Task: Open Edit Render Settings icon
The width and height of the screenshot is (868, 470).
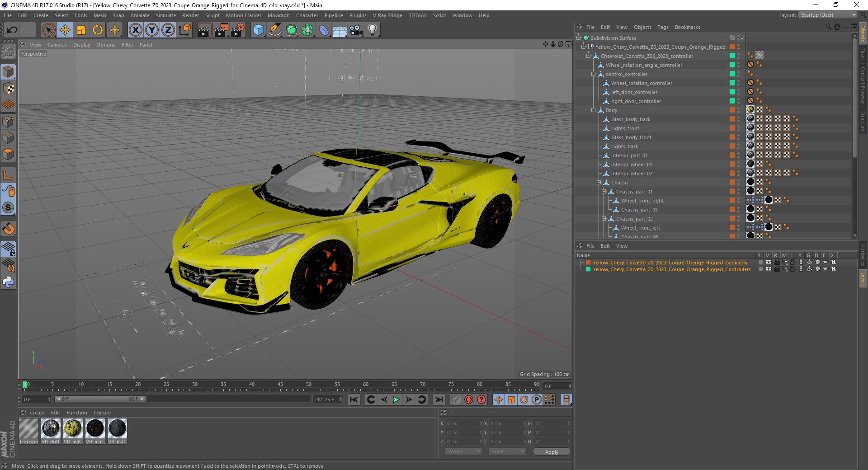Action: (x=238, y=30)
